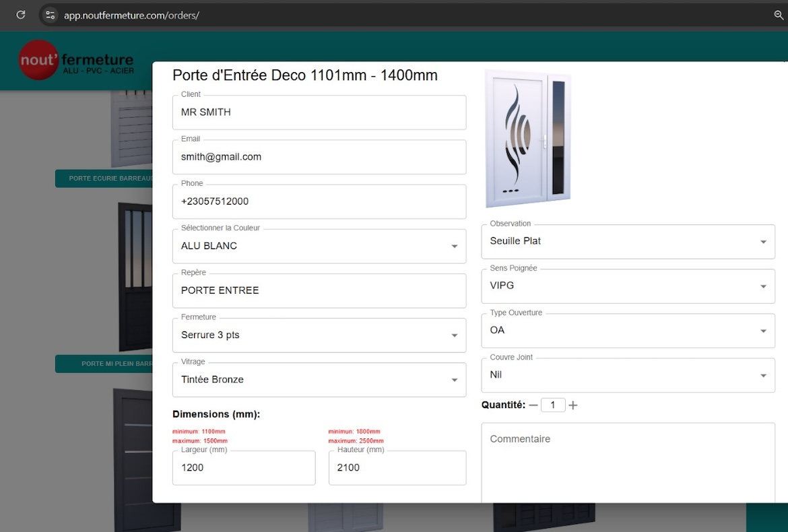This screenshot has height=532, width=788.
Task: Click the site information icon in address bar
Action: click(49, 15)
